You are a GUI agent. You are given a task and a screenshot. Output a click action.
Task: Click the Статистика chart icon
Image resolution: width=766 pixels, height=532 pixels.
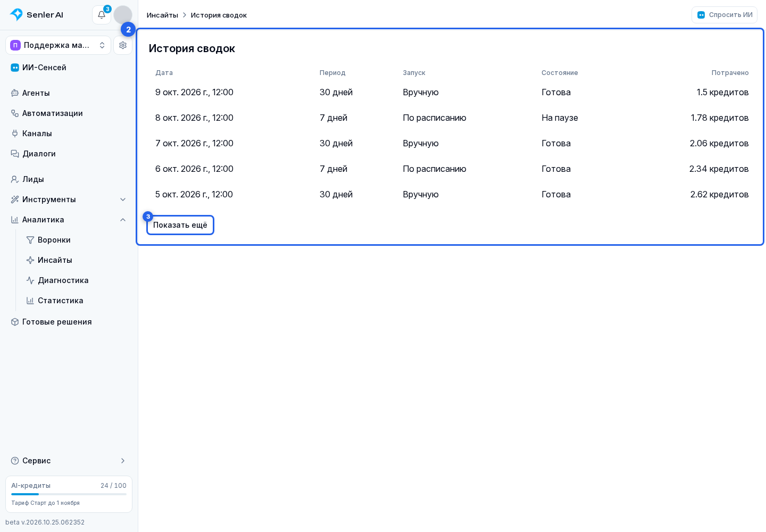point(30,301)
